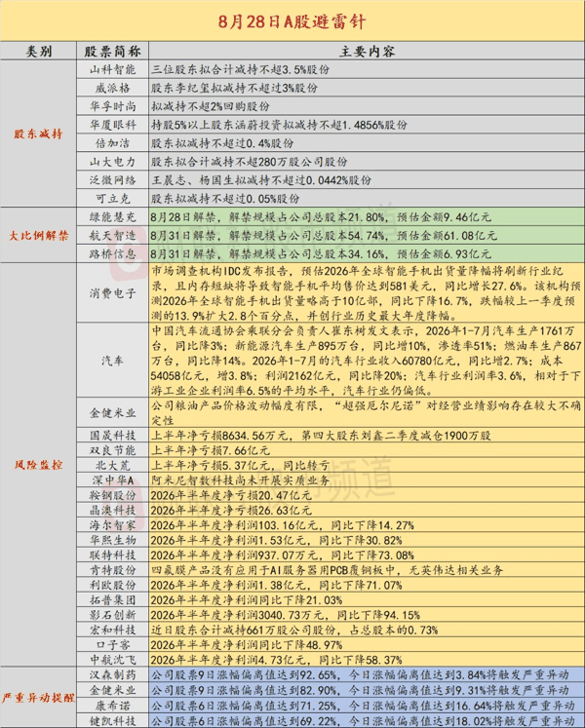Viewport: 585px width, 728px height.
Task: Select stock name '深中华A'
Action: (x=112, y=480)
